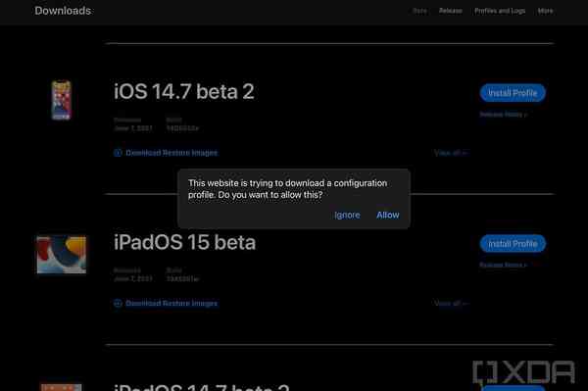Click the iOS 14.7 beta 2 heading

point(184,91)
